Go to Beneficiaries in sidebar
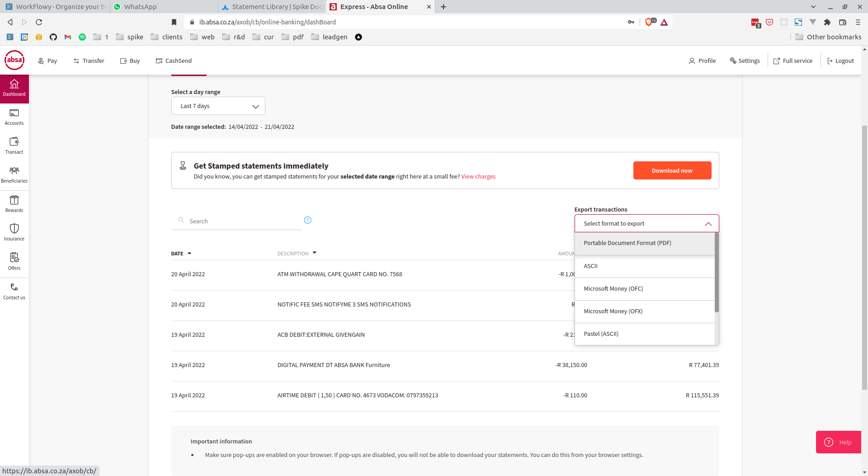The width and height of the screenshot is (868, 476). point(14,174)
